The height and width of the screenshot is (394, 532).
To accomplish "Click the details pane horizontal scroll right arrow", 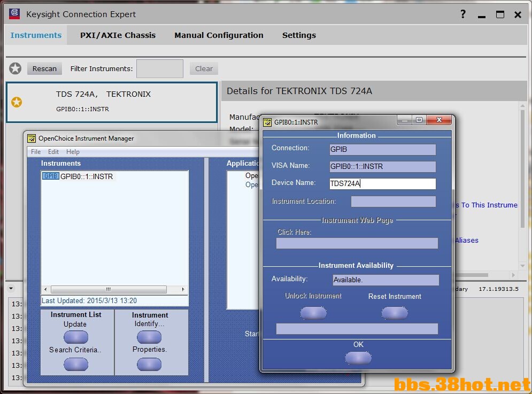I will [x=513, y=275].
